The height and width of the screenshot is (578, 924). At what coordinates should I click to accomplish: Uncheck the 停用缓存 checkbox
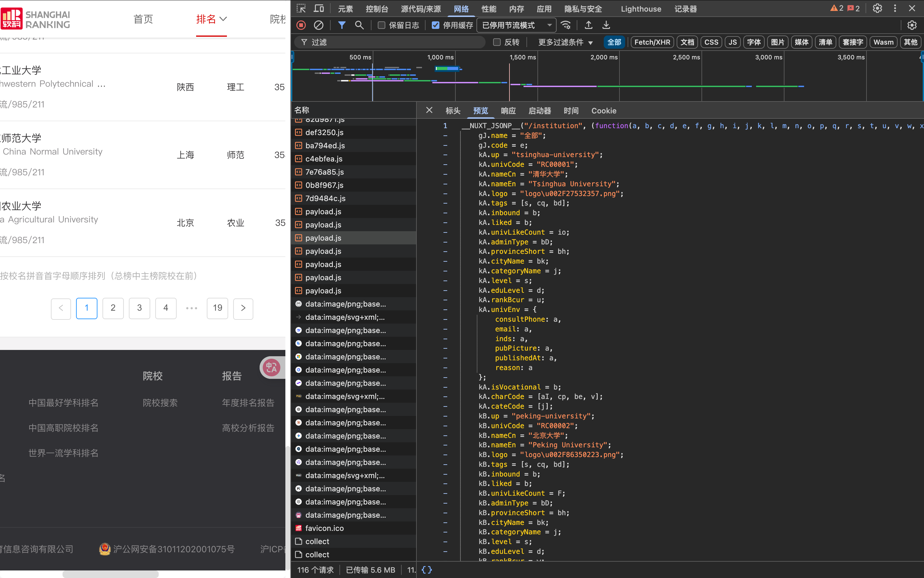click(x=435, y=25)
